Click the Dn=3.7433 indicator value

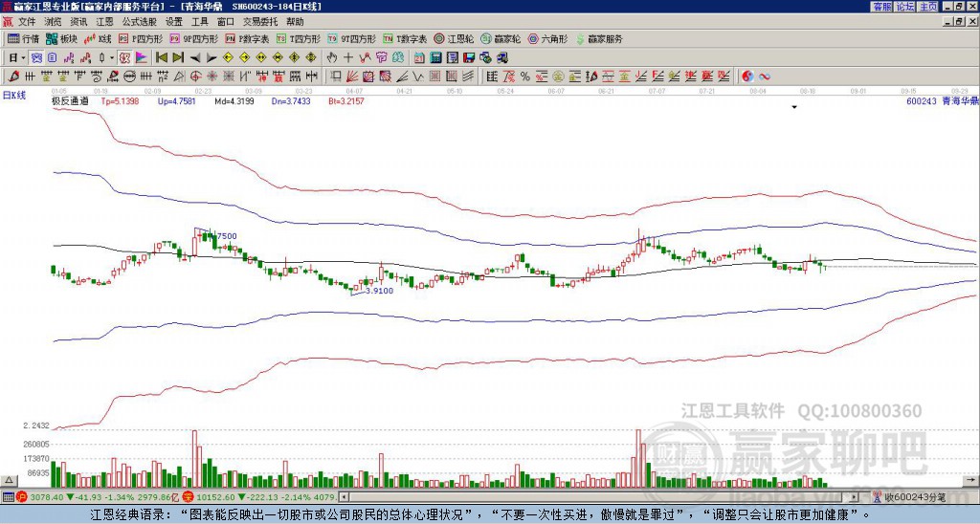(x=291, y=100)
